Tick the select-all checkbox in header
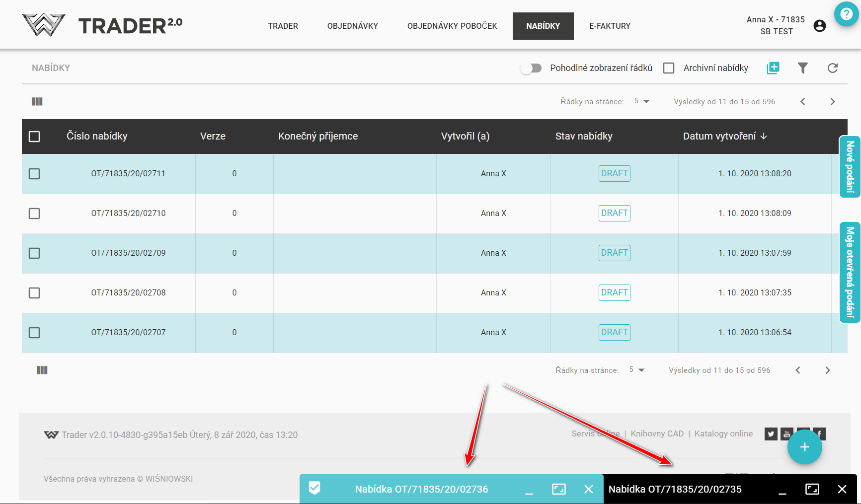861x504 pixels. click(34, 137)
